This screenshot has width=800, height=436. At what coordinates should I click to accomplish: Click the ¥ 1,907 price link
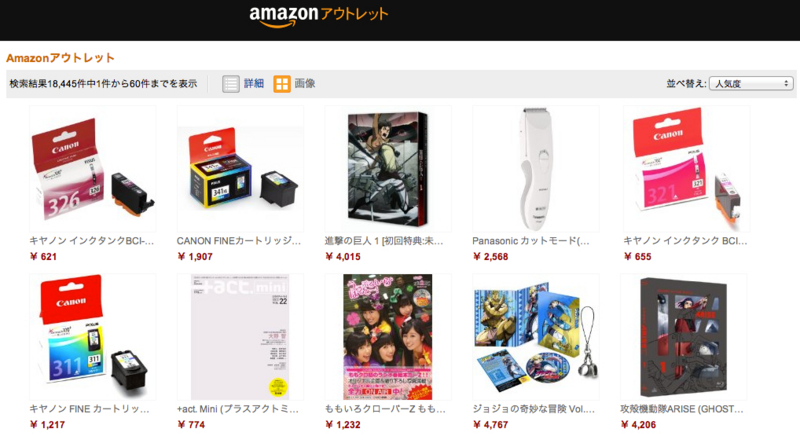pos(195,257)
